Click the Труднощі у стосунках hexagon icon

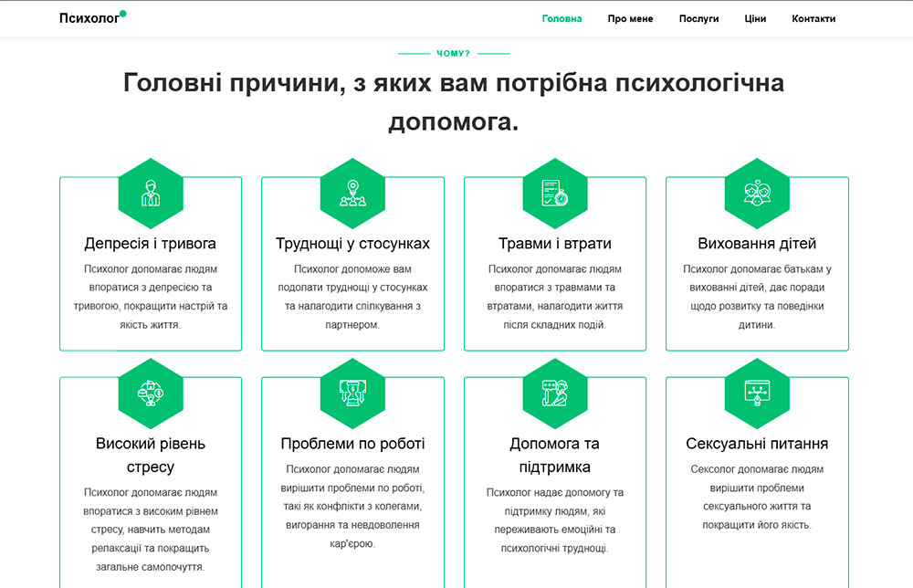pyautogui.click(x=352, y=194)
